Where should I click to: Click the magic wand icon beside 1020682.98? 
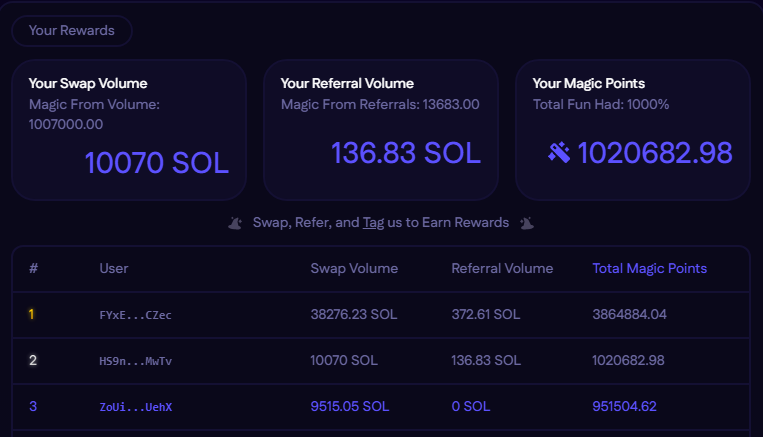(559, 152)
